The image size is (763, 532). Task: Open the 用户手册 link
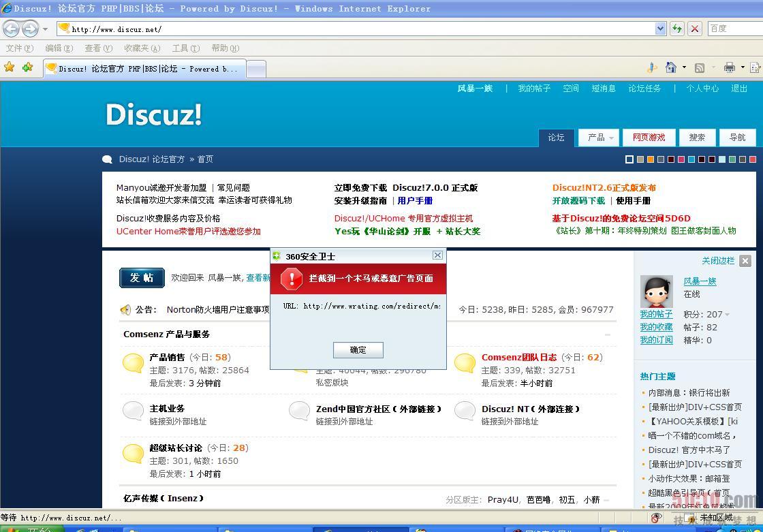415,200
